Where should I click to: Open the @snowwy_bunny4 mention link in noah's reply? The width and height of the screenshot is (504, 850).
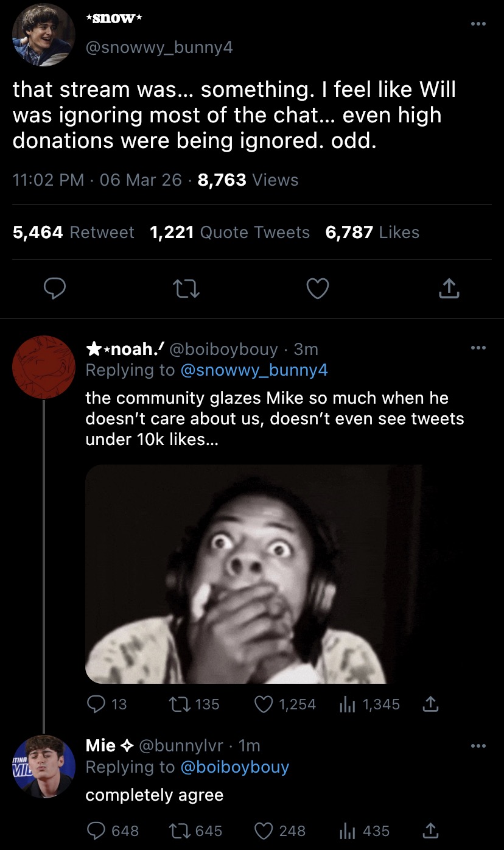[254, 370]
